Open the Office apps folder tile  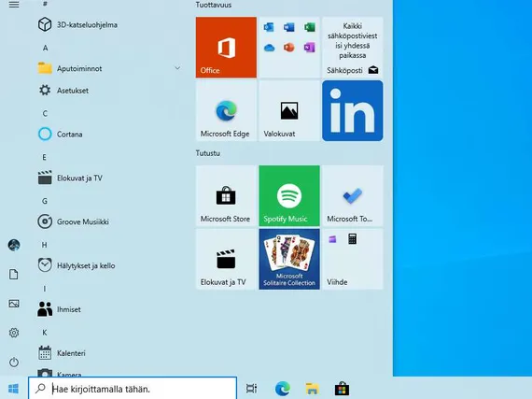tap(289, 48)
